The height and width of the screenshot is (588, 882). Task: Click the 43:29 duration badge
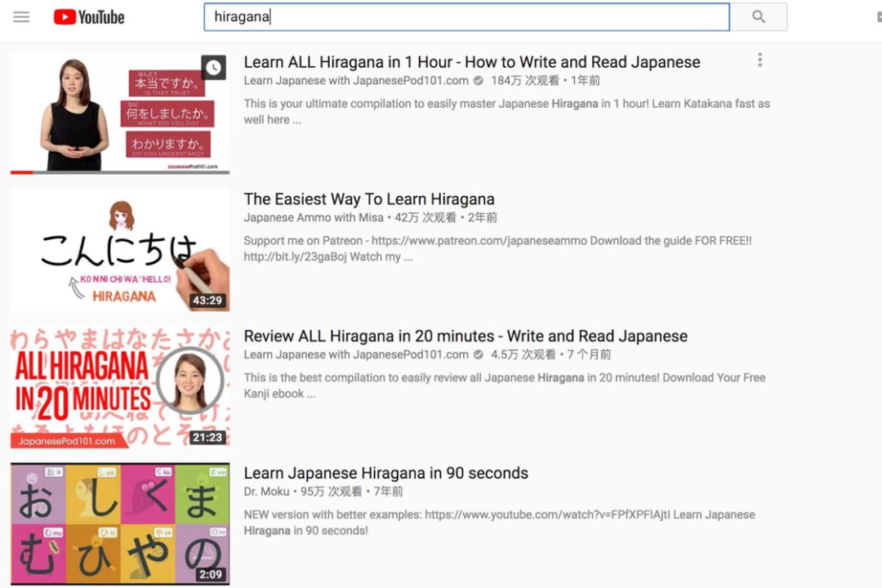(207, 301)
